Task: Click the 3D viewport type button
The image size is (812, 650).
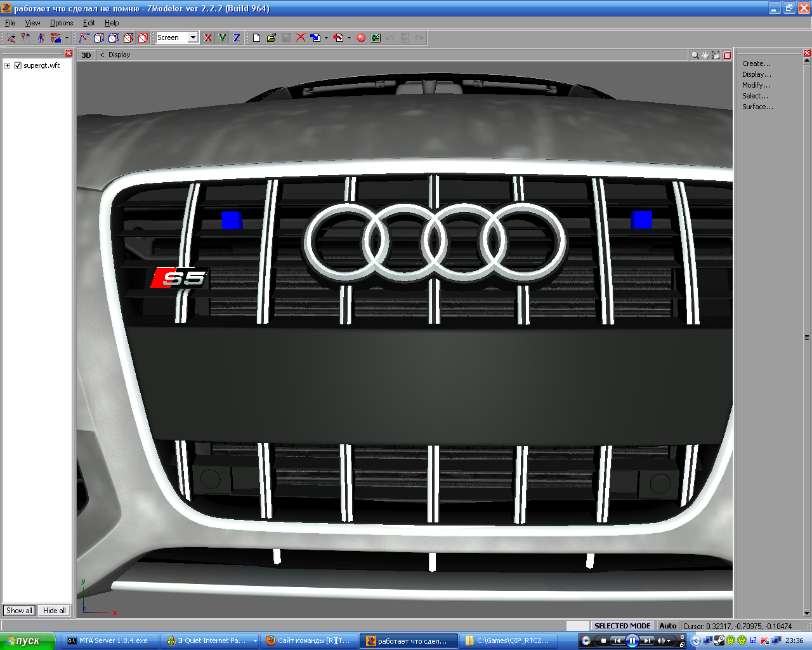Action: coord(86,55)
